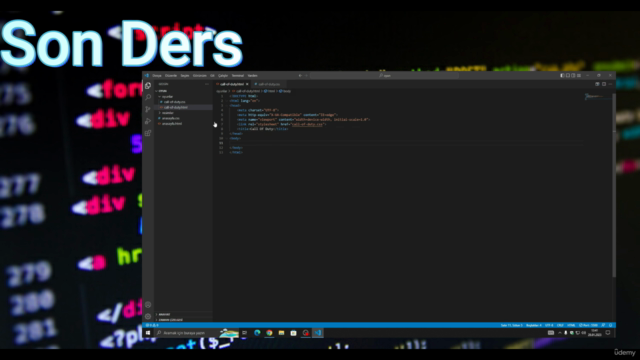The height and width of the screenshot is (360, 640).
Task: Click the Windows taskbar search box
Action: tap(186, 333)
